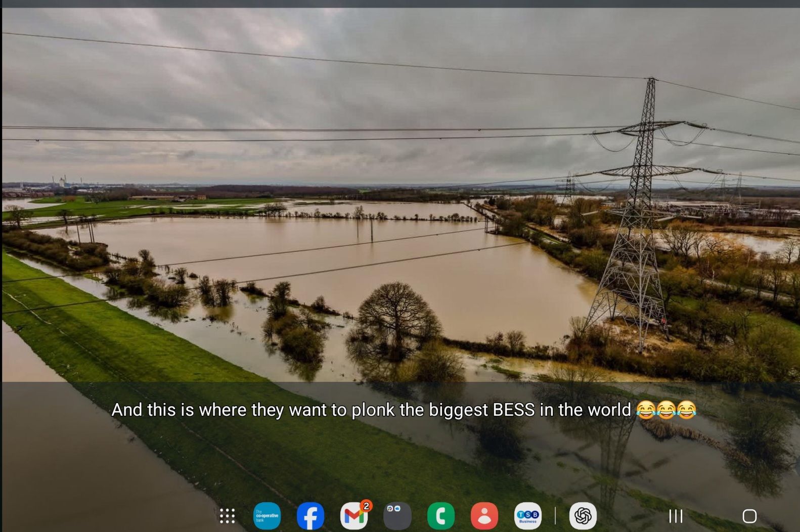
Task: Tap the word BESS in caption
Action: pos(513,410)
